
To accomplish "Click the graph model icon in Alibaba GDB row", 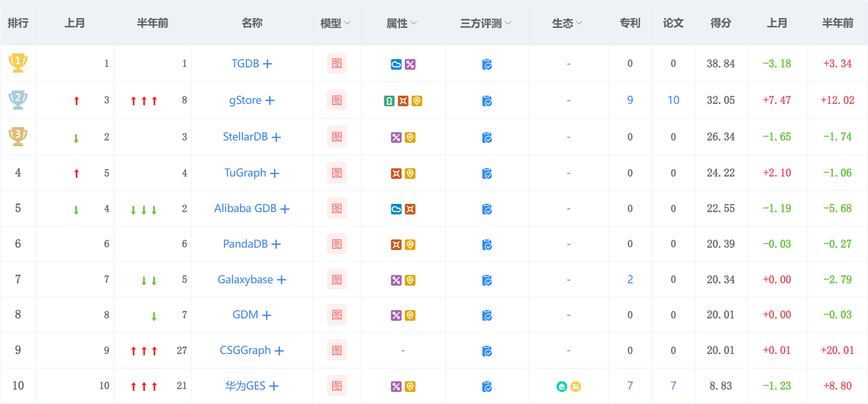I will click(x=337, y=209).
